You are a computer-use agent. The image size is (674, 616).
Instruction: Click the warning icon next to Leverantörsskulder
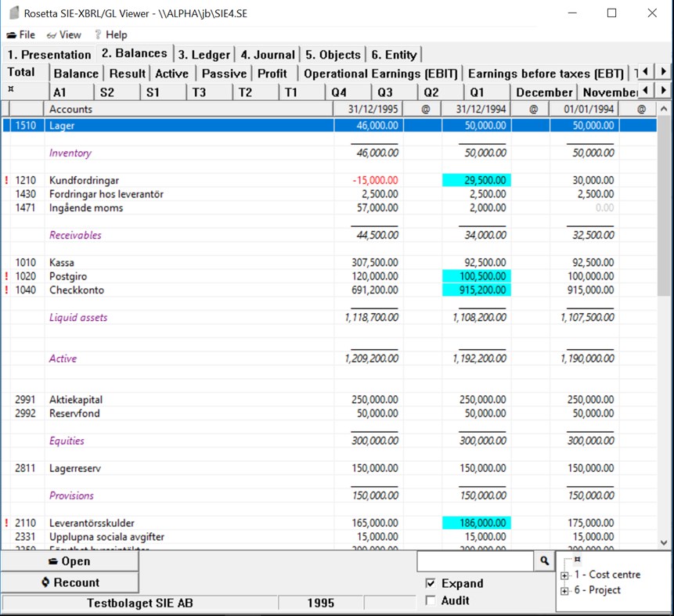[6, 523]
